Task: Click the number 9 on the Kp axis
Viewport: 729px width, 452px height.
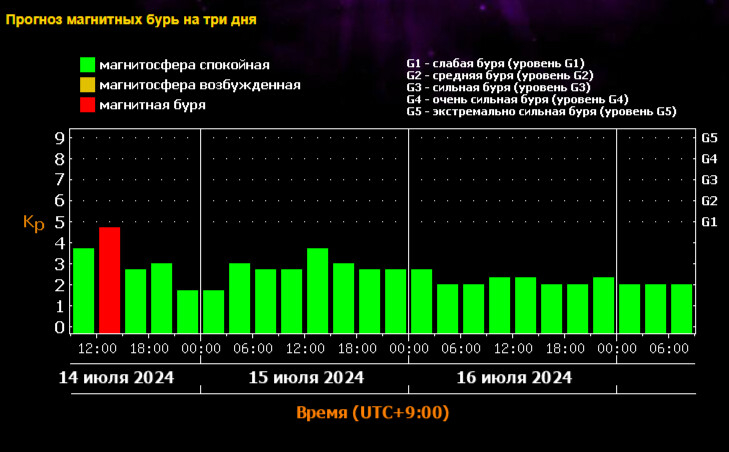Action: click(60, 137)
